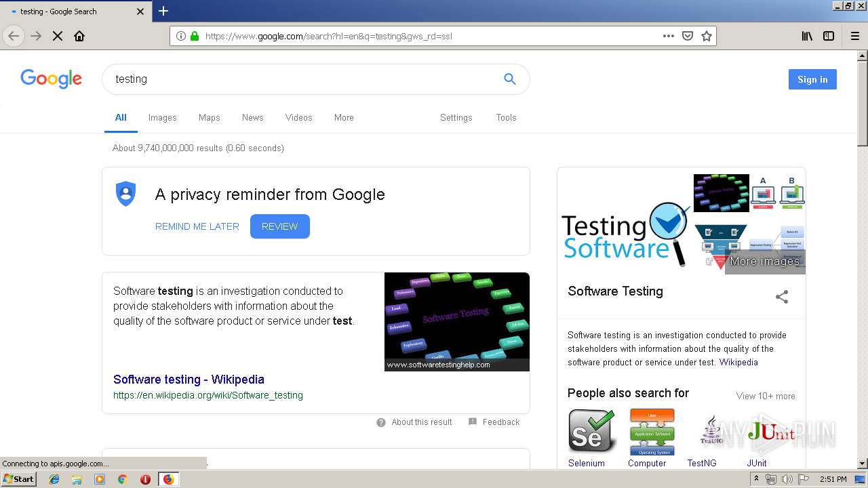Image resolution: width=868 pixels, height=488 pixels.
Task: Switch to Videos results tab
Action: point(298,118)
